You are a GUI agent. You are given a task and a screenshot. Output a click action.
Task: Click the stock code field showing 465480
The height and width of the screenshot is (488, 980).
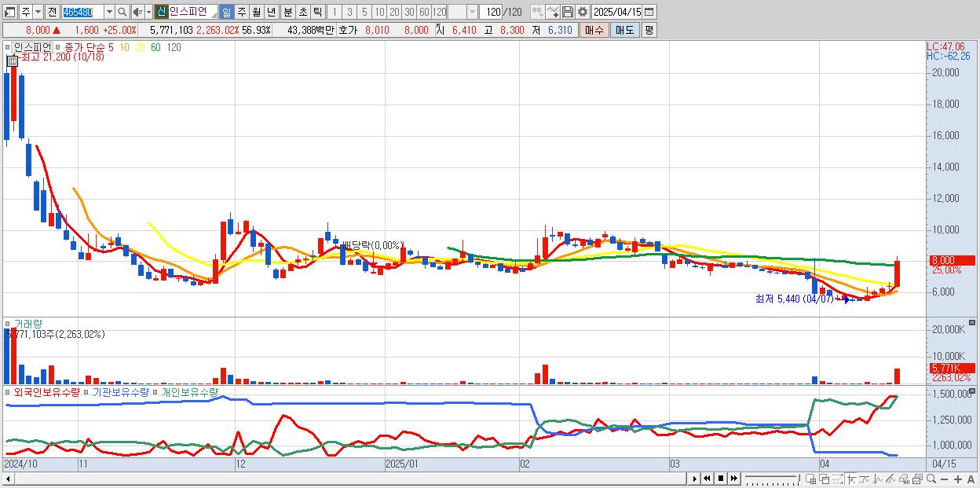click(82, 12)
